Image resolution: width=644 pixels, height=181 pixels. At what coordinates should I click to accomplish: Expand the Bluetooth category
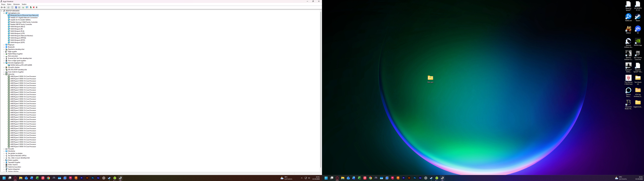4,47
